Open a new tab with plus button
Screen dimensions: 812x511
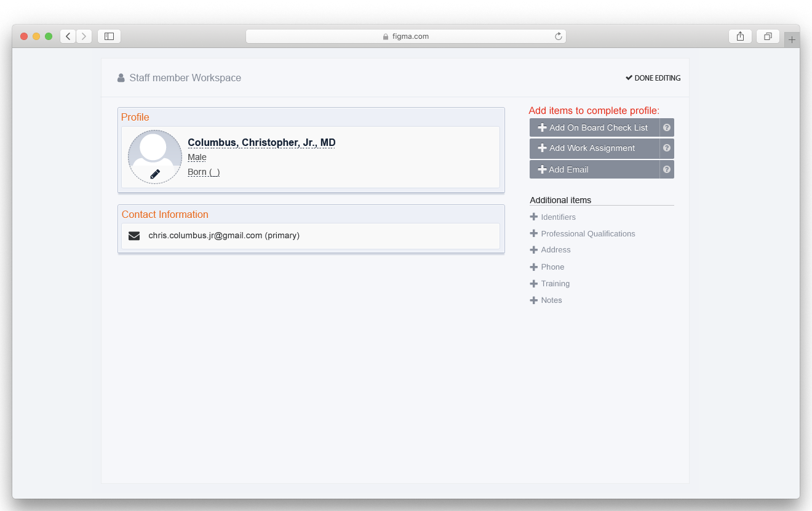pyautogui.click(x=792, y=39)
